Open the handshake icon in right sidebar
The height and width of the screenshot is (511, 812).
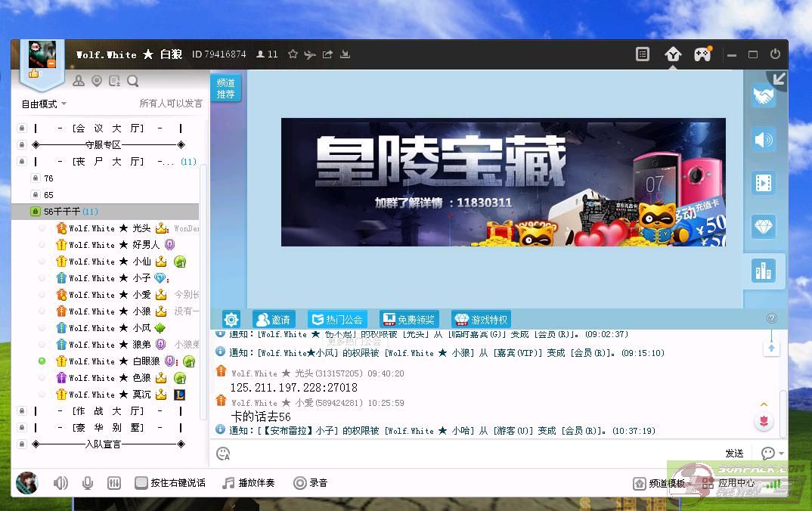coord(764,96)
